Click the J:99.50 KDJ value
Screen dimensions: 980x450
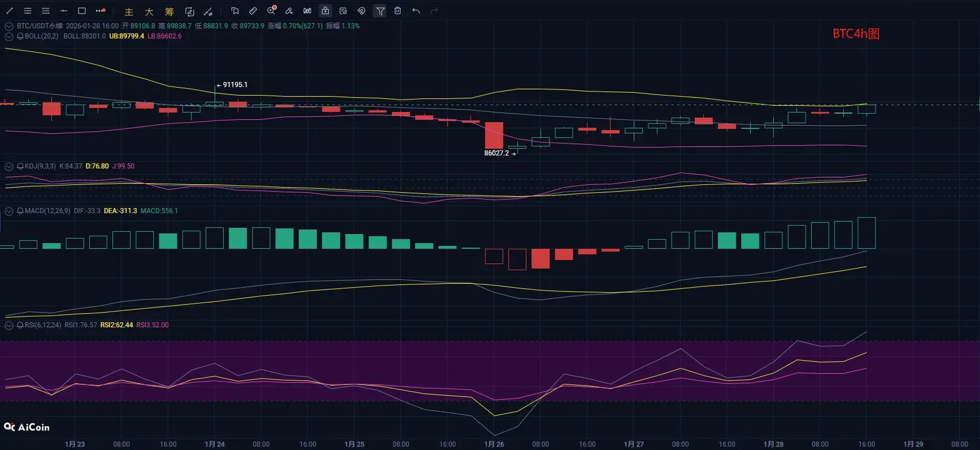[123, 166]
